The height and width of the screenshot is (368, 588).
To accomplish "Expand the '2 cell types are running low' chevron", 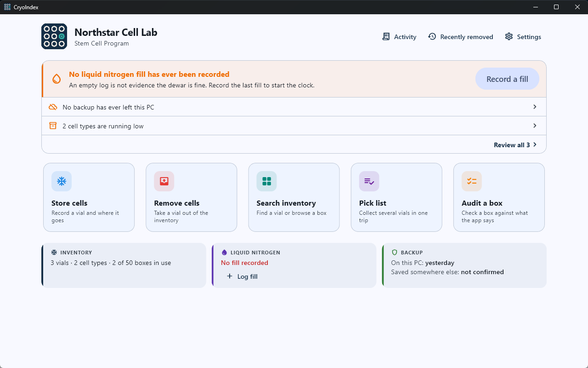I will pyautogui.click(x=535, y=126).
